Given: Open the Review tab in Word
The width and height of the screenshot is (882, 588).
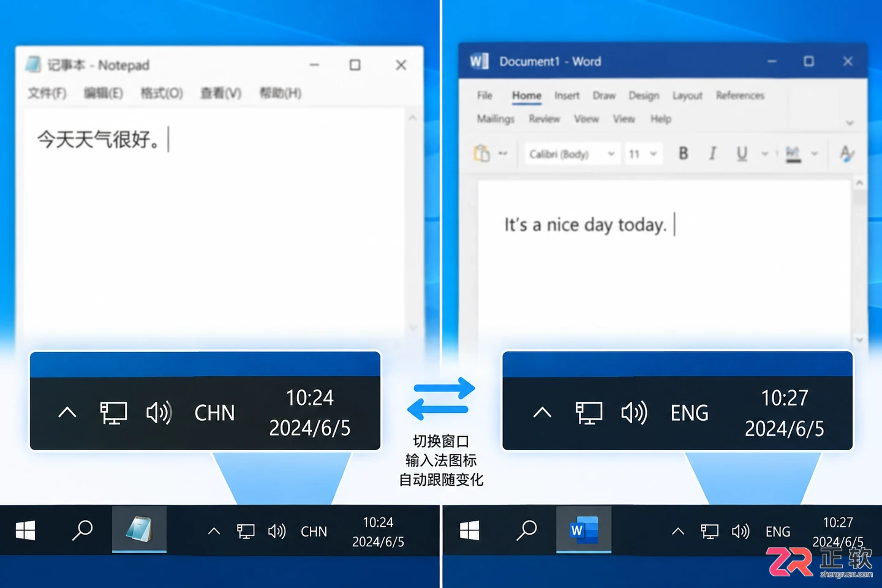Looking at the screenshot, I should pyautogui.click(x=545, y=119).
